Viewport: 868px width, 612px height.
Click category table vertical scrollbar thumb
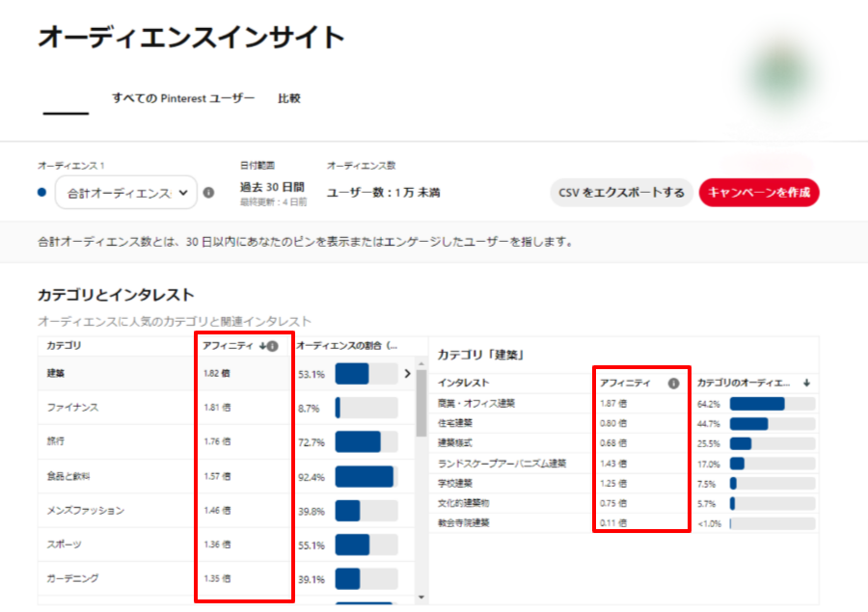420,395
